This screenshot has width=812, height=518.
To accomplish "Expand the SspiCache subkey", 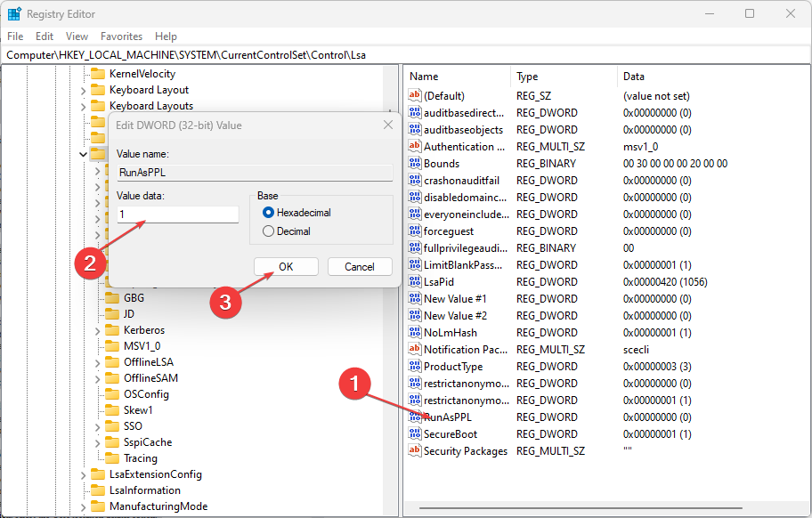I will pos(98,442).
